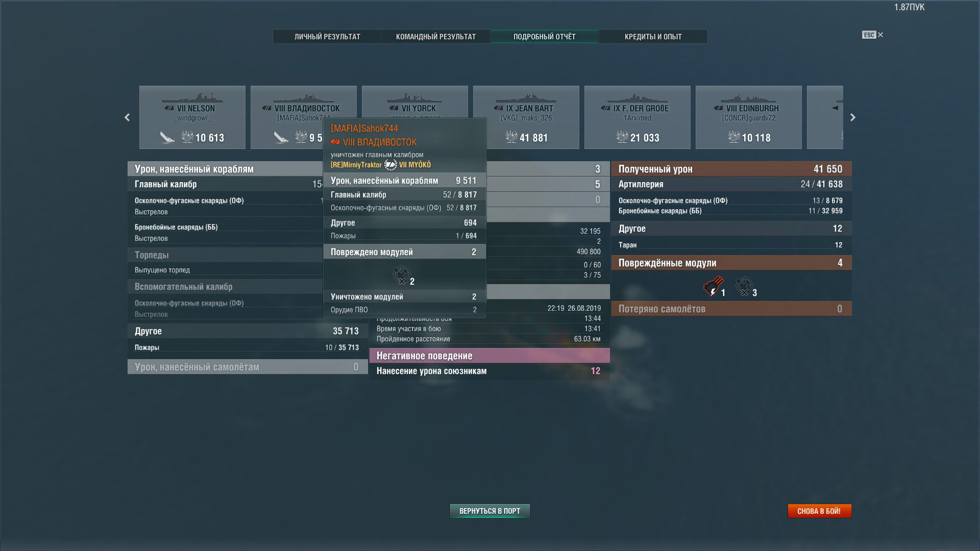The width and height of the screenshot is (980, 551).
Task: Click right panel Осколочно-фугасные 13 / 8 679 row
Action: [731, 201]
